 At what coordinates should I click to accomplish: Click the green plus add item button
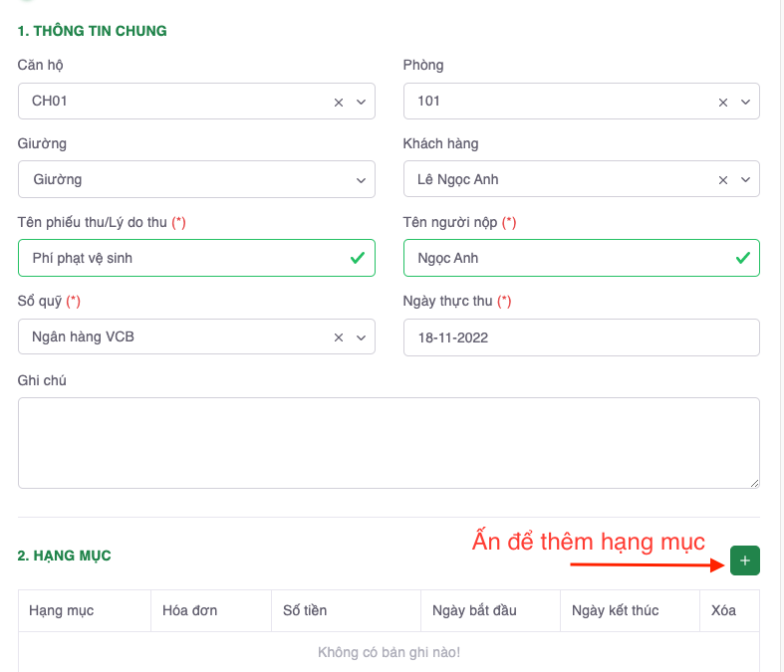click(x=744, y=560)
